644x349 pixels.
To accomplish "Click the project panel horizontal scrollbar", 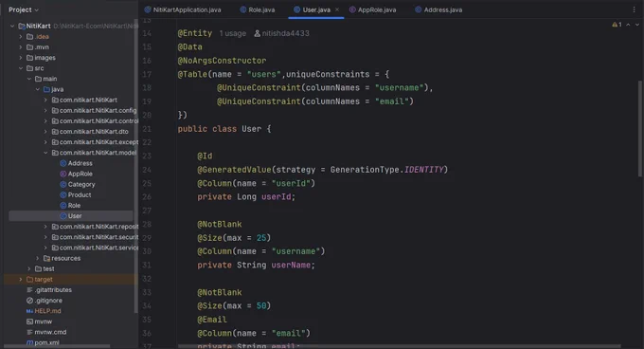I will pyautogui.click(x=57, y=346).
